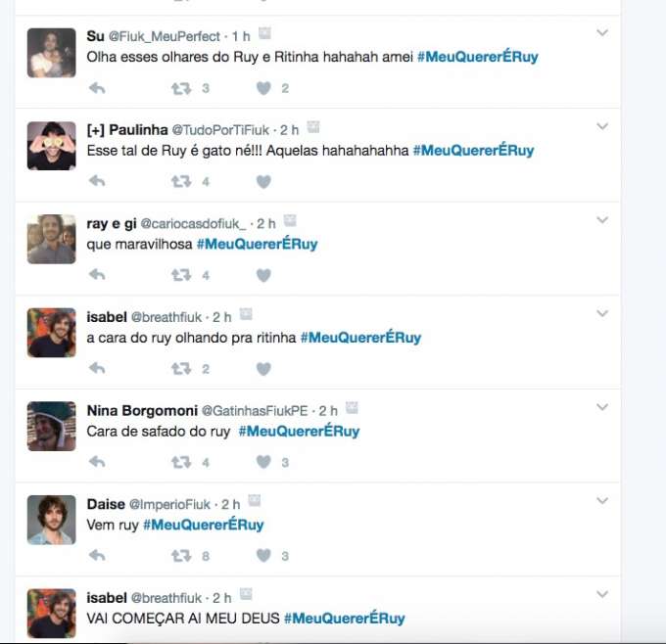Open Daise's profile picture
This screenshot has height=644, width=666.
51,520
